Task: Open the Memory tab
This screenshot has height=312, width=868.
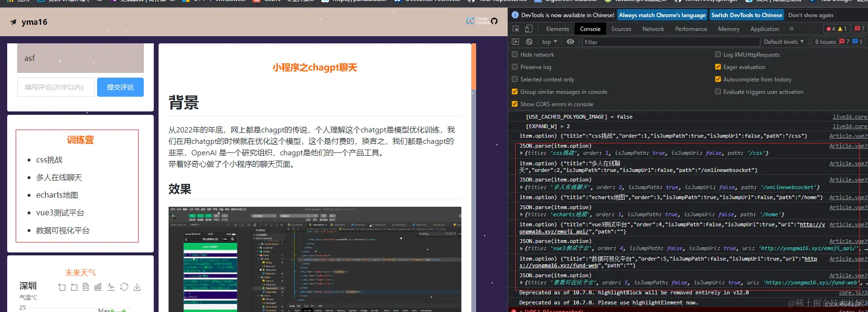Action: coord(728,29)
